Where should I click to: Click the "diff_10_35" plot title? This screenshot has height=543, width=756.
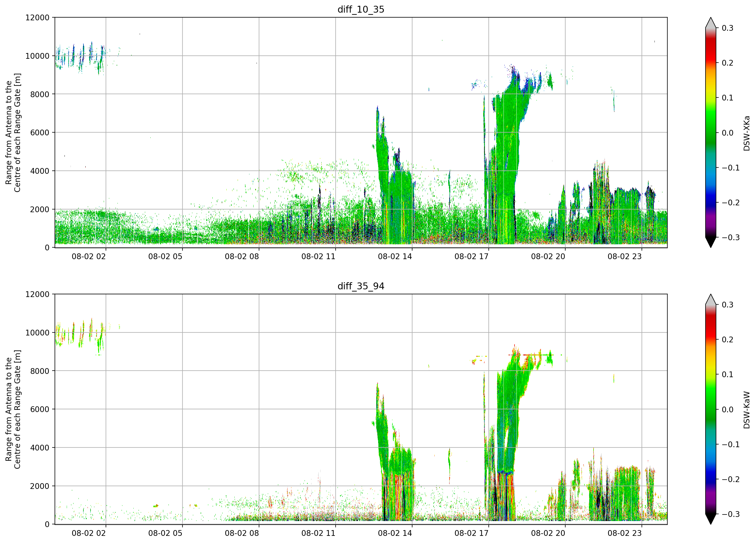coord(361,9)
